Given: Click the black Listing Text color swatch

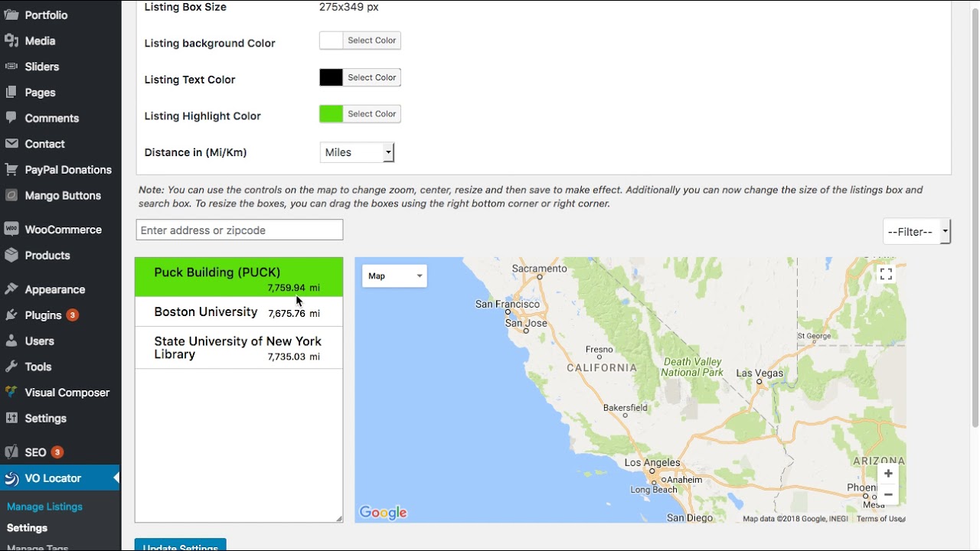Looking at the screenshot, I should pyautogui.click(x=332, y=77).
